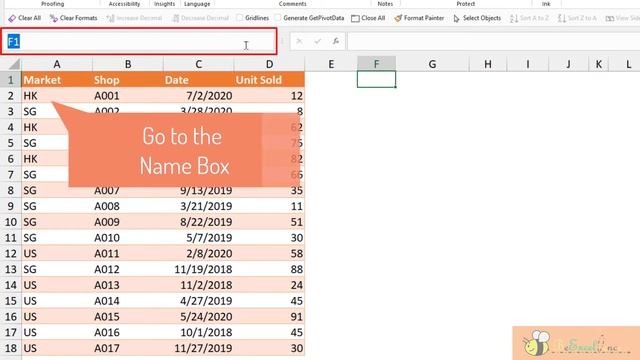
Task: Click the US cell in row 12
Action: point(57,253)
